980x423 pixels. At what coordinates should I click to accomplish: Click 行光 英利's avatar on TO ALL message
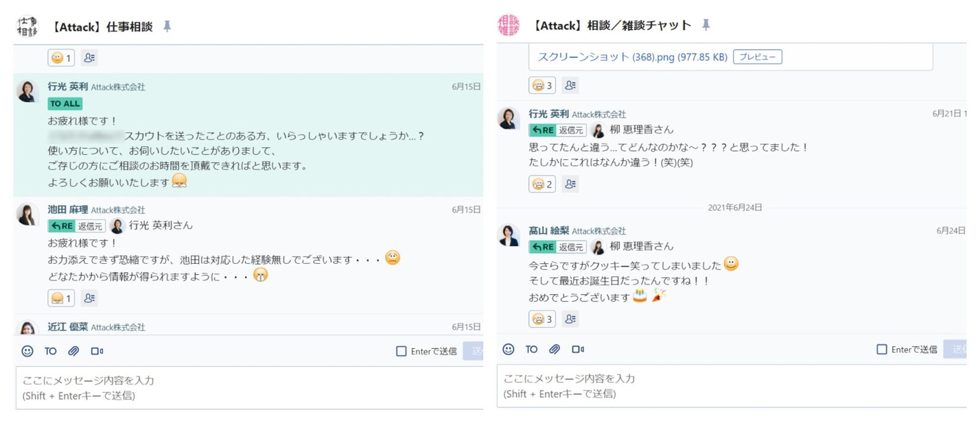pyautogui.click(x=27, y=91)
